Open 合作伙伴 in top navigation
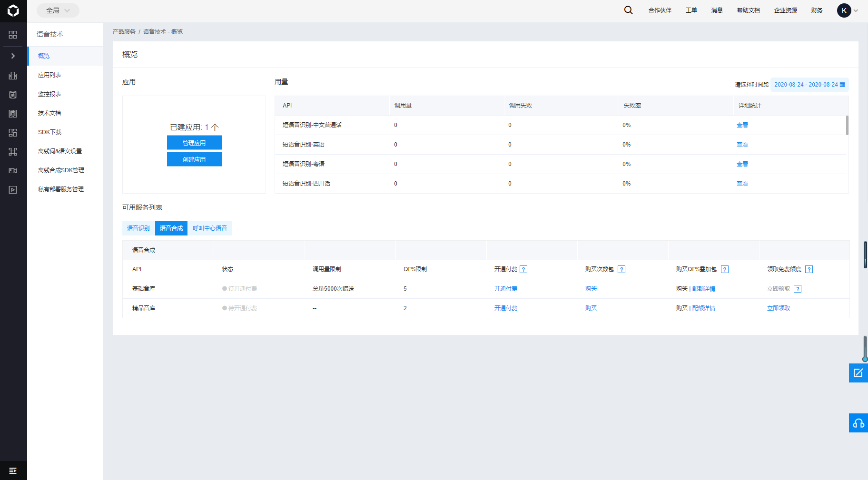 click(x=660, y=10)
